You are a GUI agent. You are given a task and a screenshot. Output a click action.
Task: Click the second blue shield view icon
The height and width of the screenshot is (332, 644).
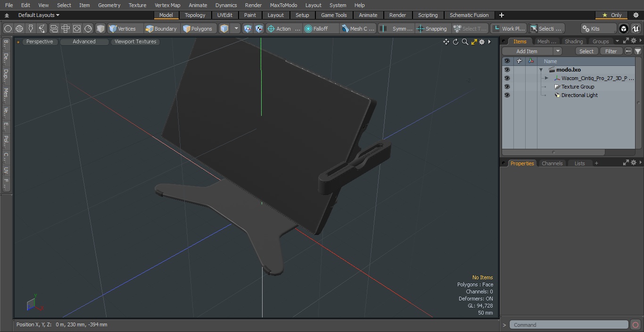[x=259, y=29]
